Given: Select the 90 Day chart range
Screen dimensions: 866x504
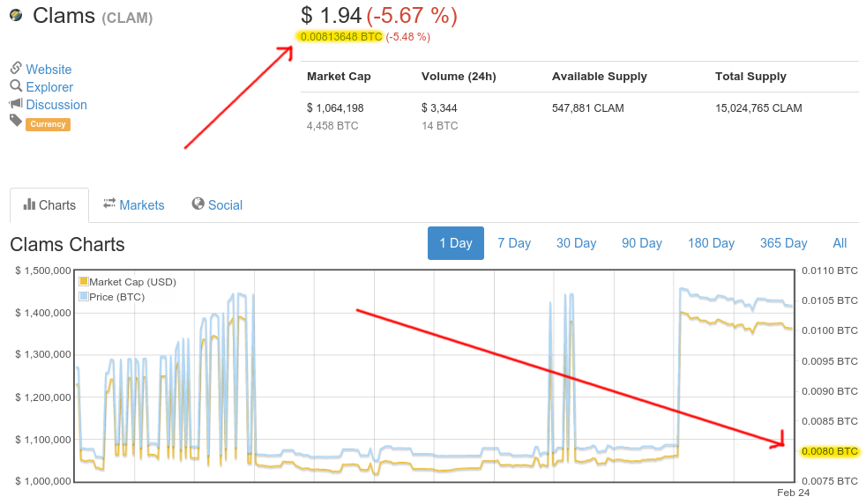Looking at the screenshot, I should (x=642, y=243).
